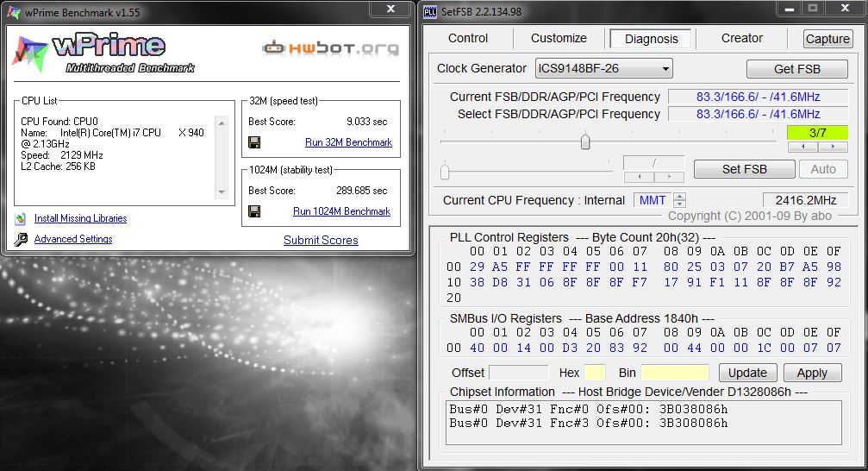Click the chipset line ending 3B308086h
Viewport: 868px width, 471px height.
[589, 423]
